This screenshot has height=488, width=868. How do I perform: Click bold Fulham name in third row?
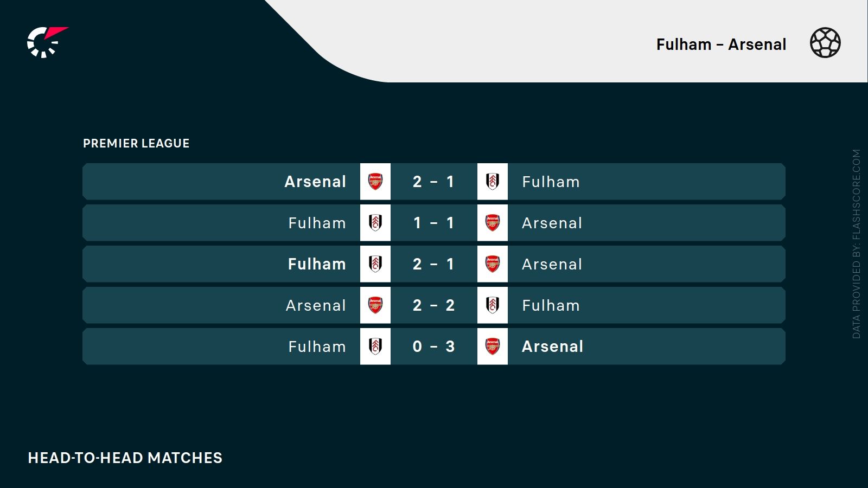(317, 264)
